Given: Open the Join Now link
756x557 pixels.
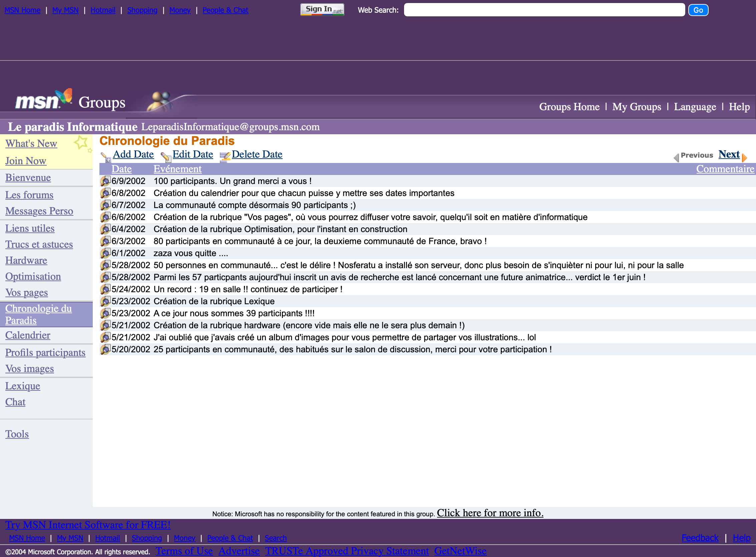Looking at the screenshot, I should point(26,161).
